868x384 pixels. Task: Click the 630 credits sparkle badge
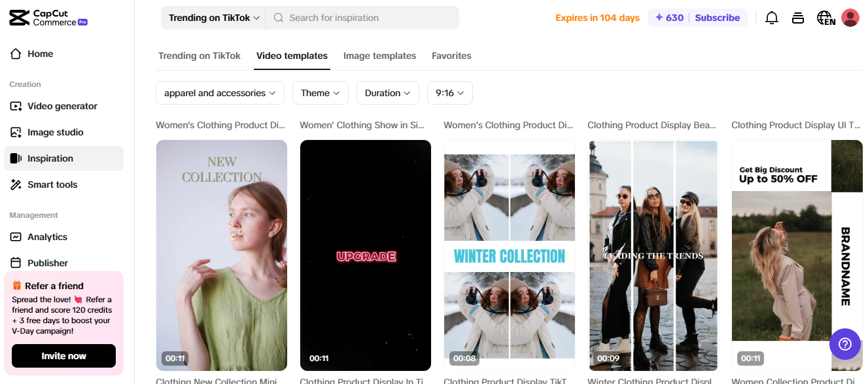(x=669, y=18)
